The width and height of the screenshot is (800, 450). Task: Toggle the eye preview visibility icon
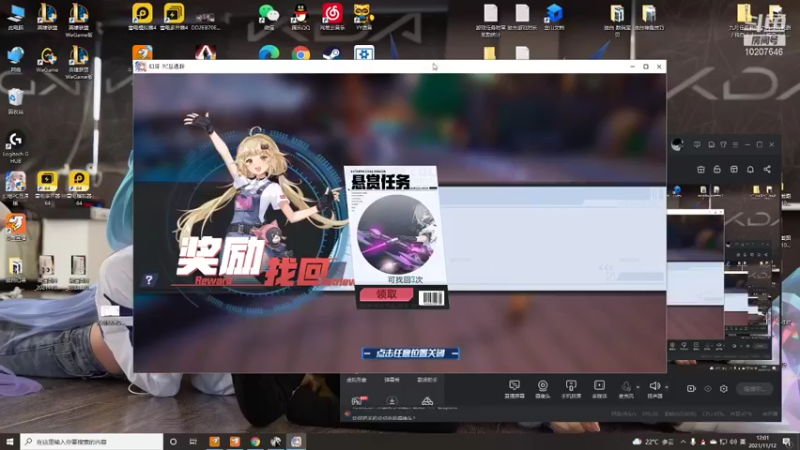(x=708, y=388)
